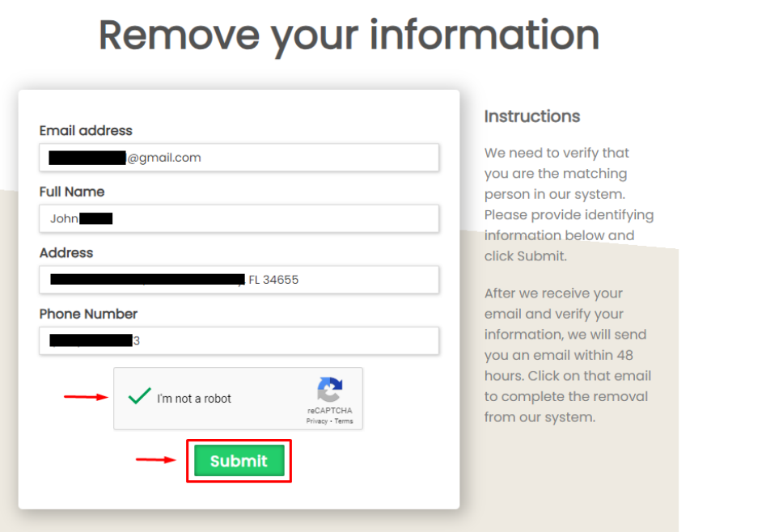The height and width of the screenshot is (532, 766).
Task: Click the "Instructions" heading
Action: tap(532, 116)
